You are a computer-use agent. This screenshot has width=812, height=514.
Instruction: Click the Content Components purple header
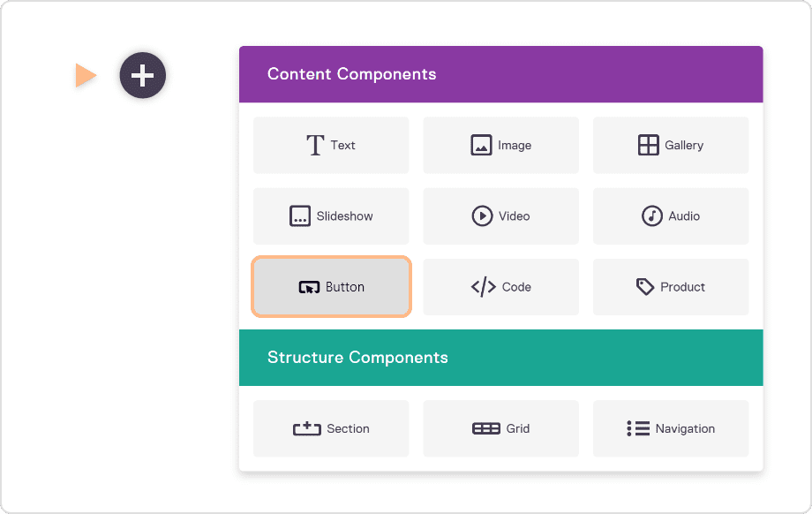point(500,74)
